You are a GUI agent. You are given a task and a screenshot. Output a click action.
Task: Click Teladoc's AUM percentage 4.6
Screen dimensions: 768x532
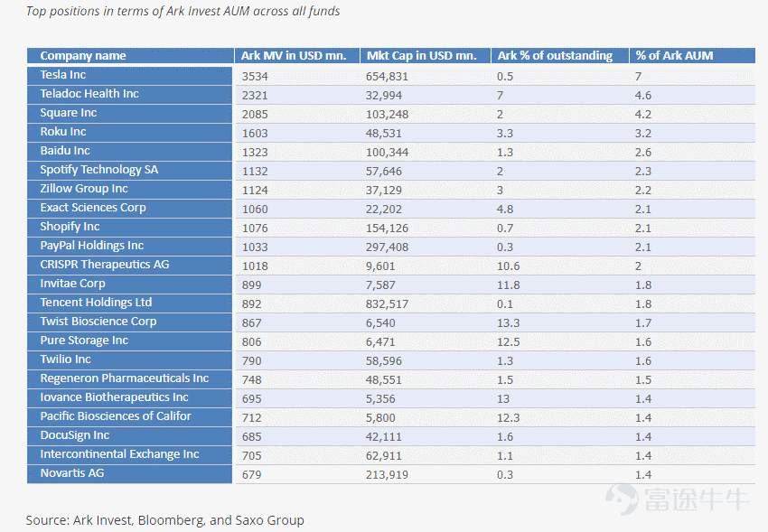click(643, 96)
